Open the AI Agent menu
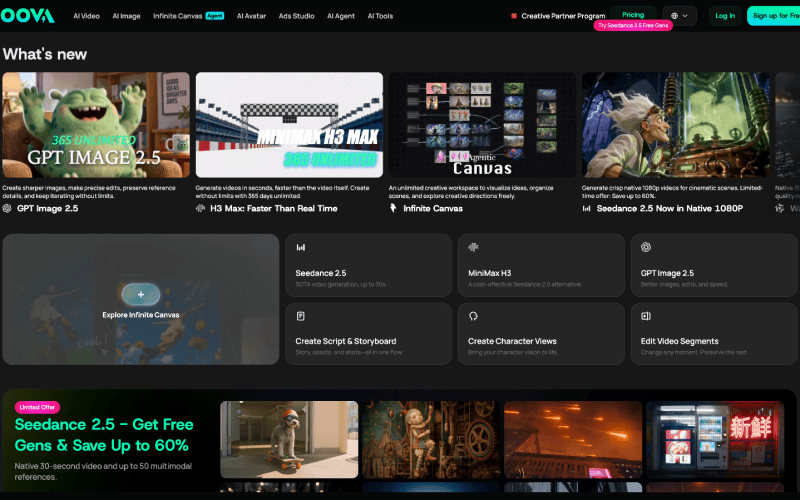The width and height of the screenshot is (800, 500). coord(341,16)
